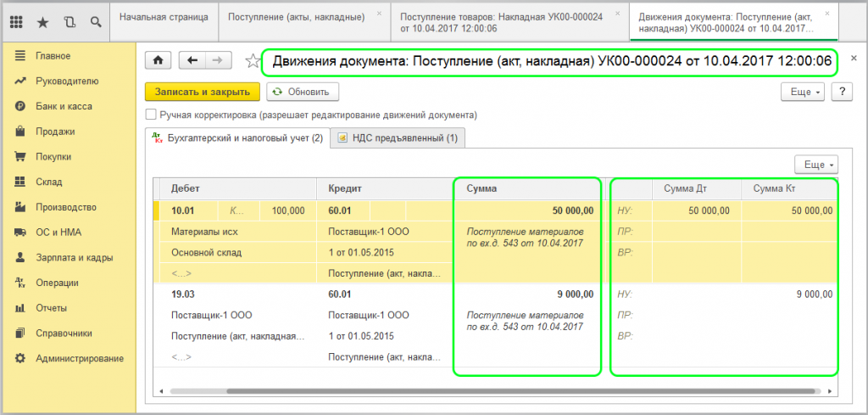The width and height of the screenshot is (868, 415).
Task: Click the Записать и закрыть button
Action: pyautogui.click(x=202, y=92)
